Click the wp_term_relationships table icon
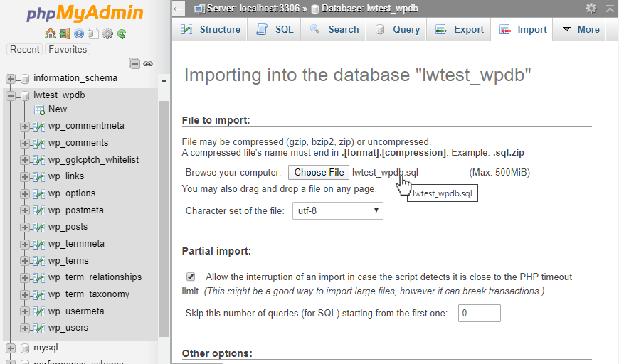The height and width of the screenshot is (364, 619). point(38,278)
